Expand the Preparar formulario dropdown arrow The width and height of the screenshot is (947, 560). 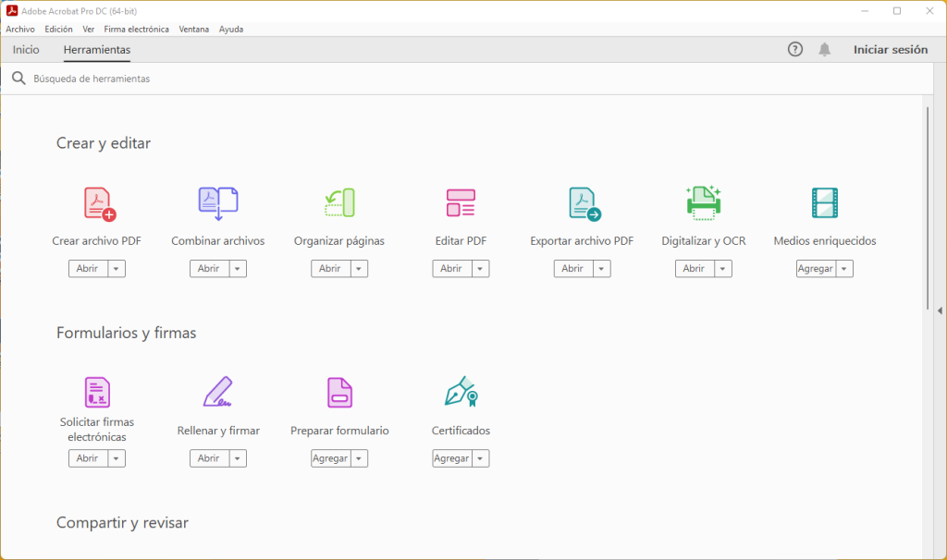(x=360, y=458)
